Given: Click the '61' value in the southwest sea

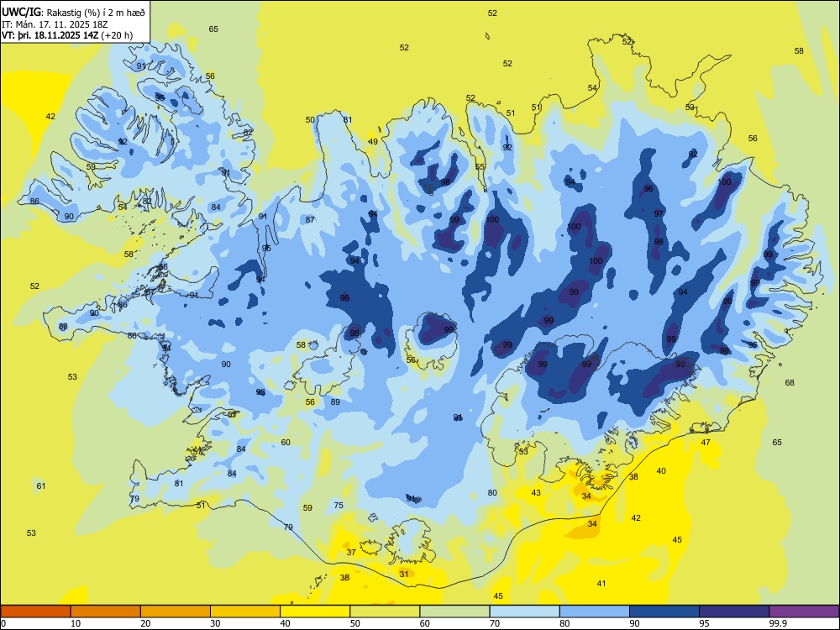Looking at the screenshot, I should click(41, 486).
